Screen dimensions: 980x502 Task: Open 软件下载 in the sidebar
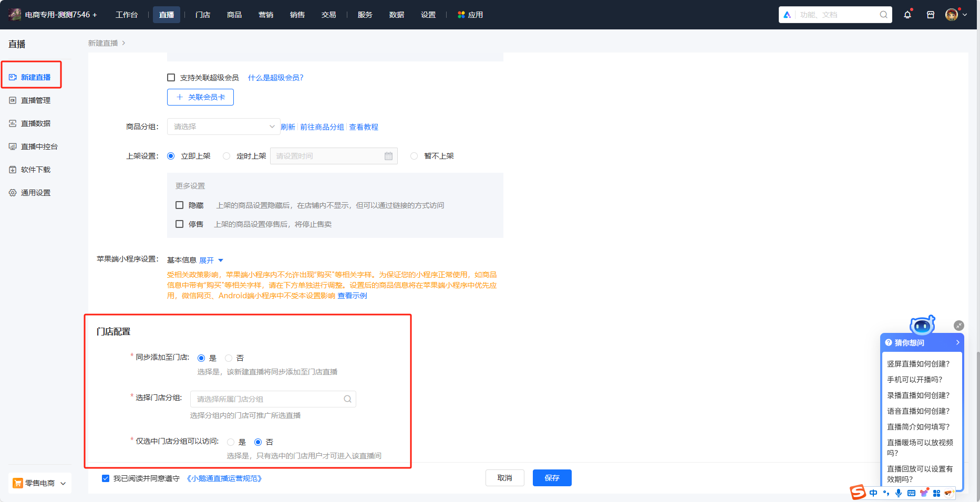(30, 170)
